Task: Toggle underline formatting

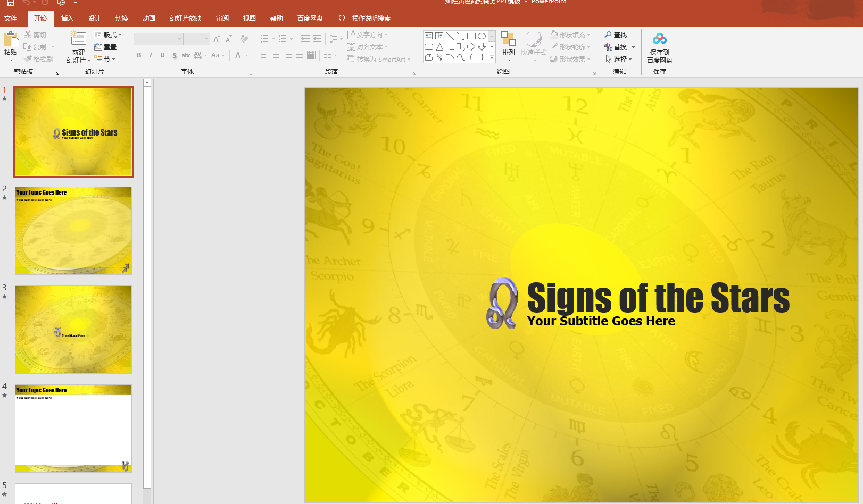Action: pos(162,55)
